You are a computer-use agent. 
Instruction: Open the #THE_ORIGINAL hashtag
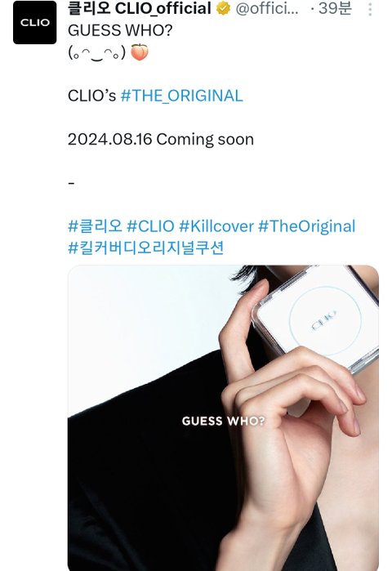(x=181, y=96)
